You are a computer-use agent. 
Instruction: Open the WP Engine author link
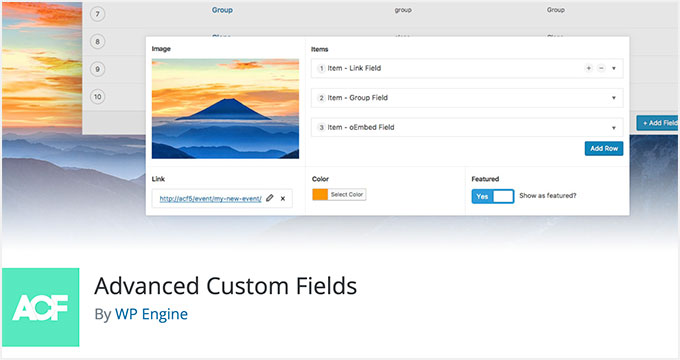[151, 314]
